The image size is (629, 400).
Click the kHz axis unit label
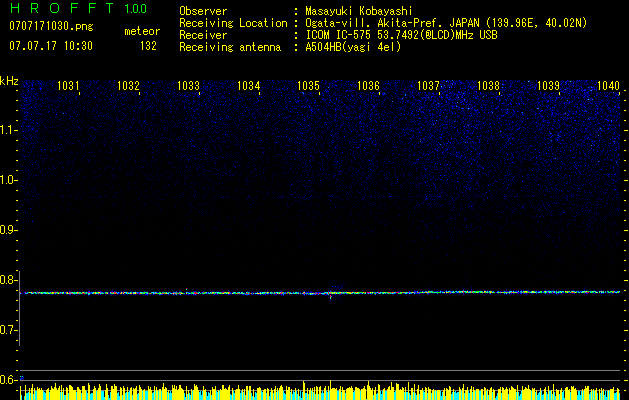[9, 81]
